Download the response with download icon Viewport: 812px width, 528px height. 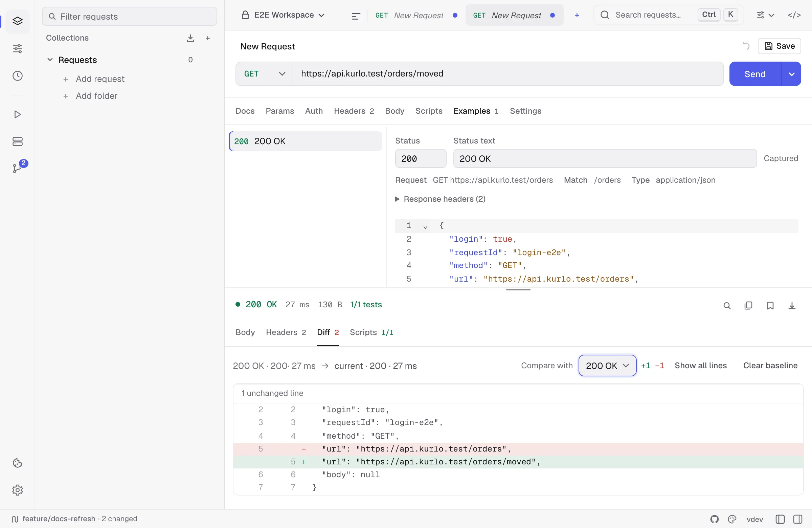pos(792,306)
